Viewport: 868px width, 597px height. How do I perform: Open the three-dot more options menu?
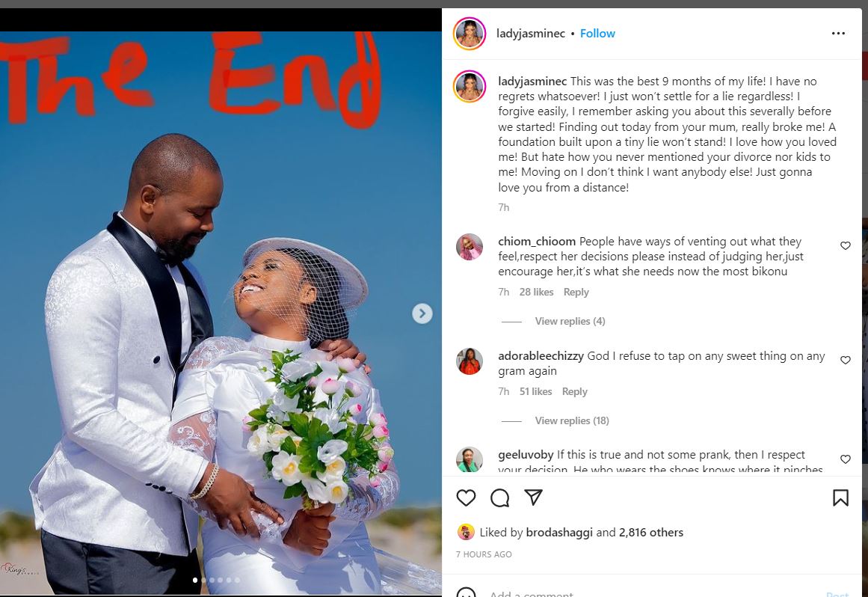[x=838, y=33]
